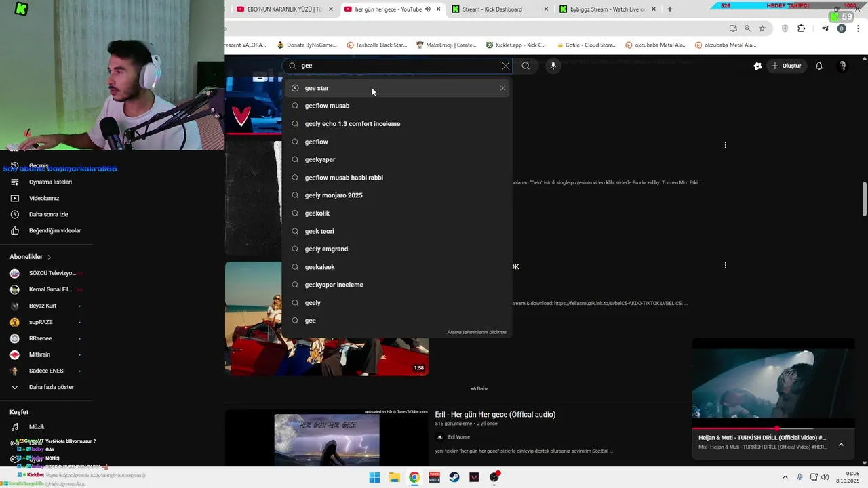Viewport: 868px width, 488px height.
Task: Open Beğendiğim videolar liked videos
Action: (55, 230)
